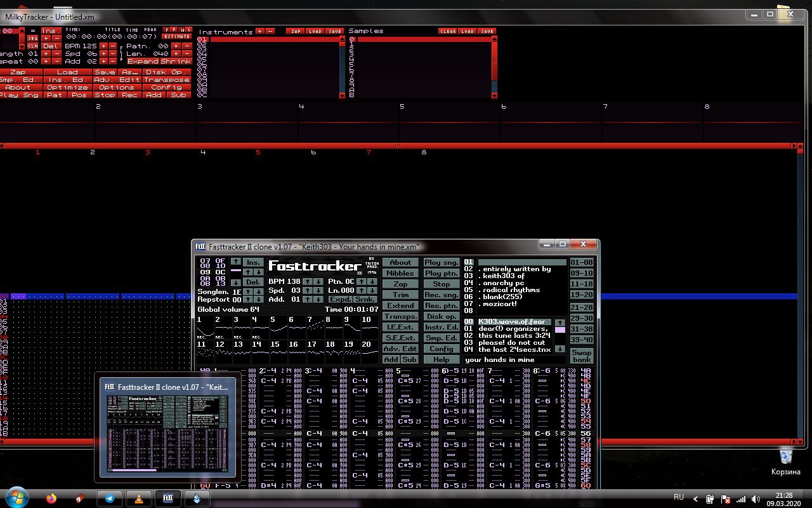The height and width of the screenshot is (508, 812).
Task: Add an instrument with Instruments plus button
Action: [x=259, y=31]
